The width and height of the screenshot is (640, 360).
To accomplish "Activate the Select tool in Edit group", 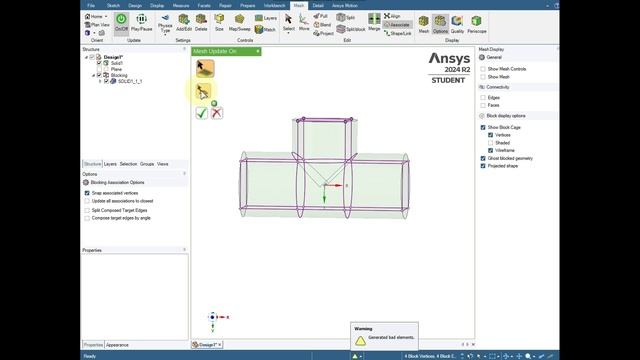I will pyautogui.click(x=289, y=22).
